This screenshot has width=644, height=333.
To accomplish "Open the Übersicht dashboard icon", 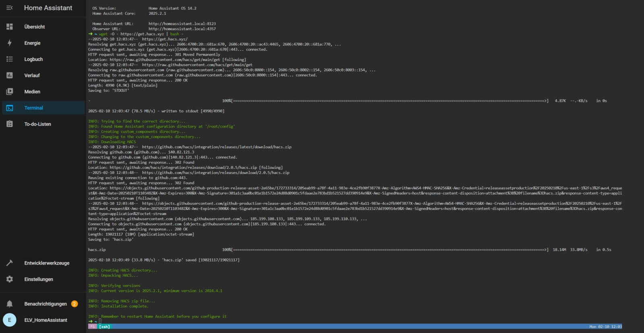I will coord(10,27).
